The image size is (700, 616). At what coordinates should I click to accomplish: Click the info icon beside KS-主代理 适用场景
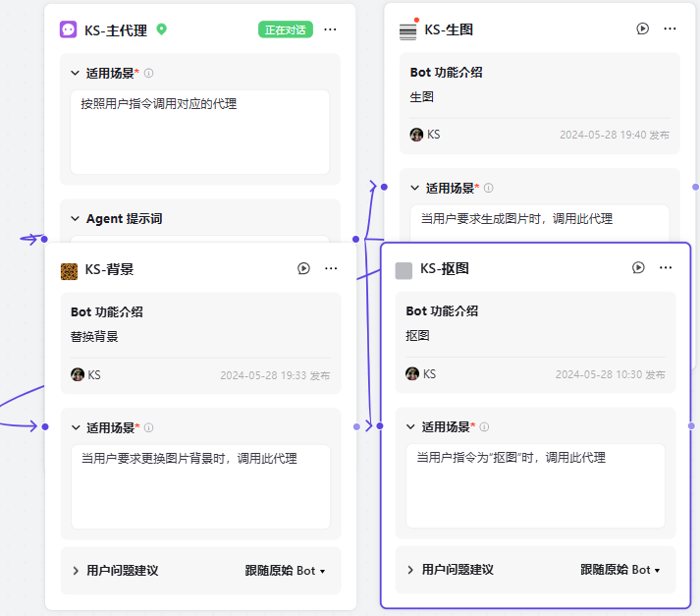(149, 73)
